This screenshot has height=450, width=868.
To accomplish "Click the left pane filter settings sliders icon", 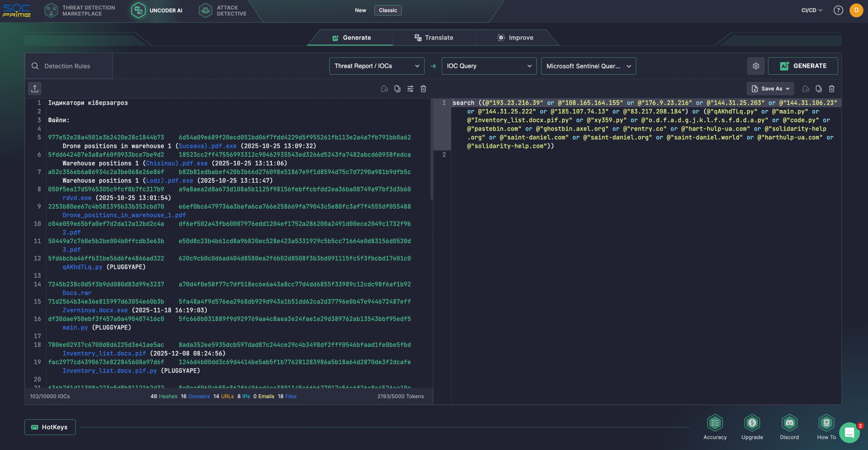I will coord(410,89).
